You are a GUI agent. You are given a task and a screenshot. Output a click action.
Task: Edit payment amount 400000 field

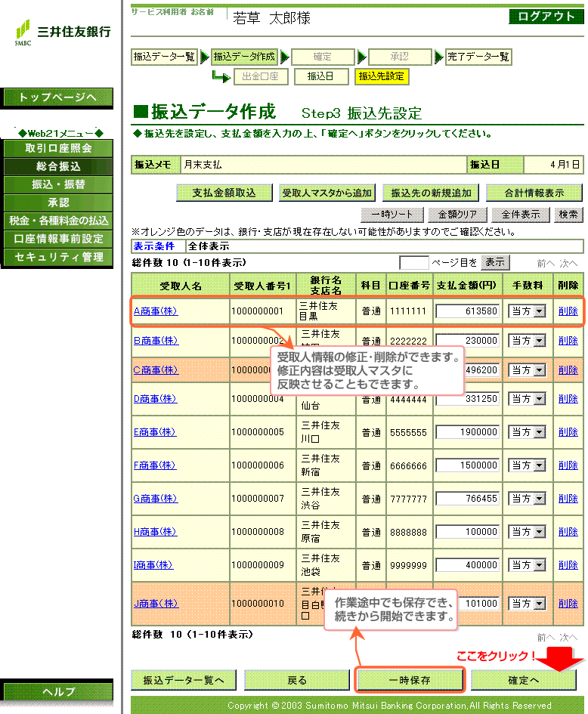467,565
